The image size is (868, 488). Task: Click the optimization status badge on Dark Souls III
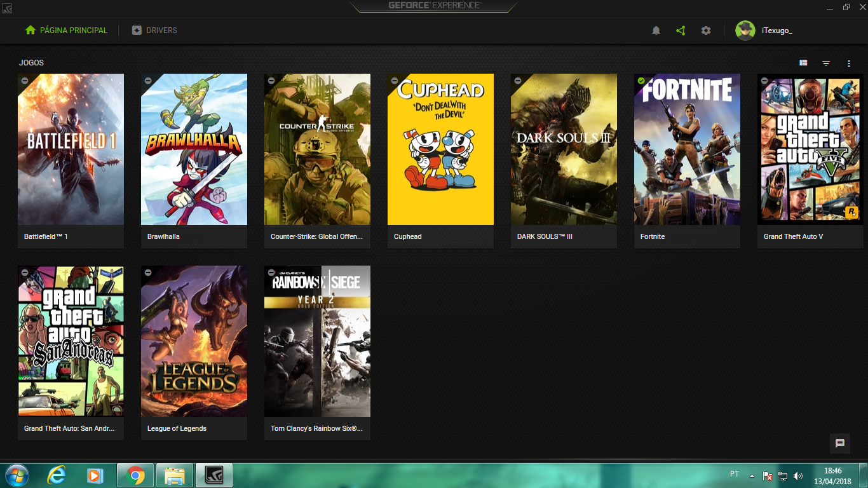pyautogui.click(x=517, y=81)
